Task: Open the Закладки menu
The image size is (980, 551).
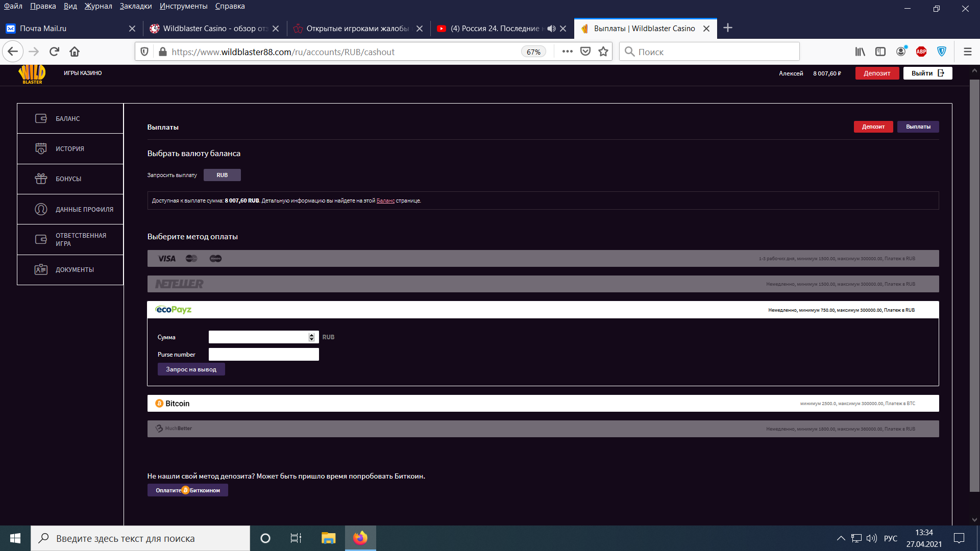Action: pos(136,6)
